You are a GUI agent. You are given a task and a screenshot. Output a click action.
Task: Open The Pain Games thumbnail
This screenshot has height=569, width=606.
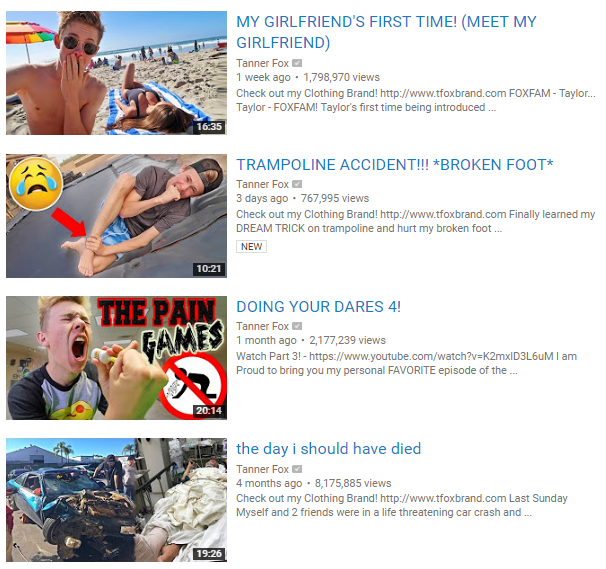click(x=116, y=358)
